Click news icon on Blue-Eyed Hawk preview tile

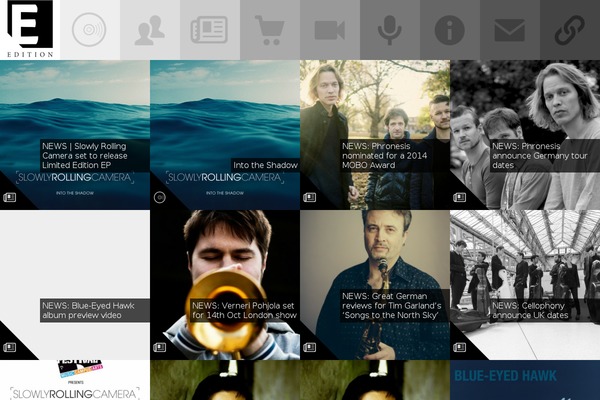pyautogui.click(x=10, y=348)
